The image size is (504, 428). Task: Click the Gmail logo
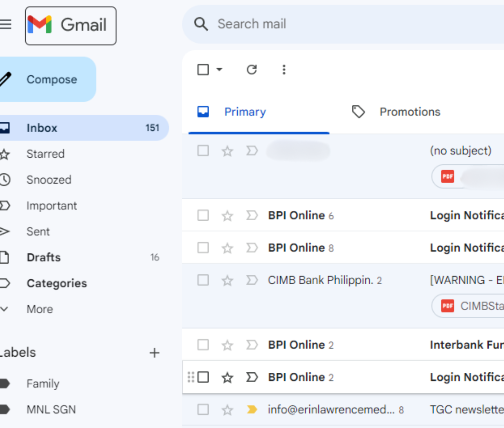70,25
